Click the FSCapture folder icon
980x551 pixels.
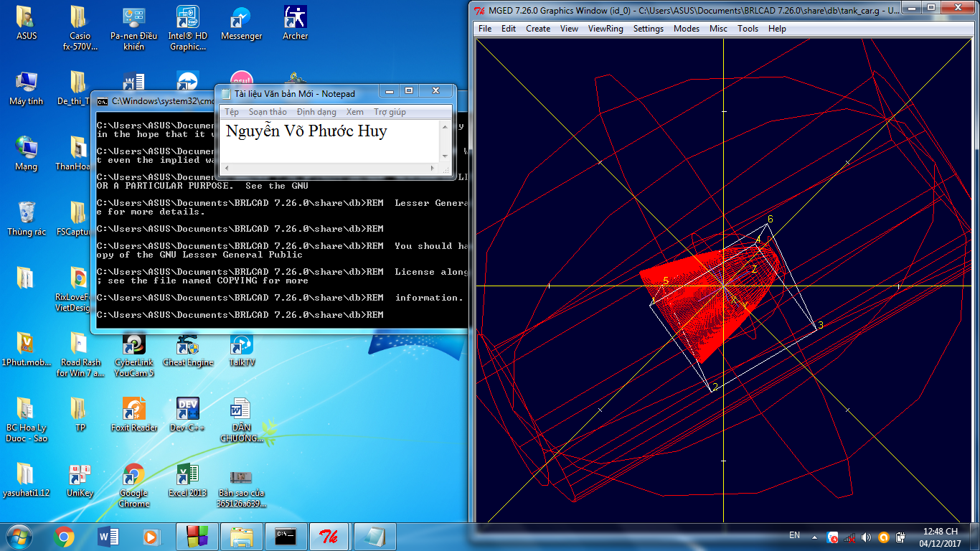(x=77, y=219)
